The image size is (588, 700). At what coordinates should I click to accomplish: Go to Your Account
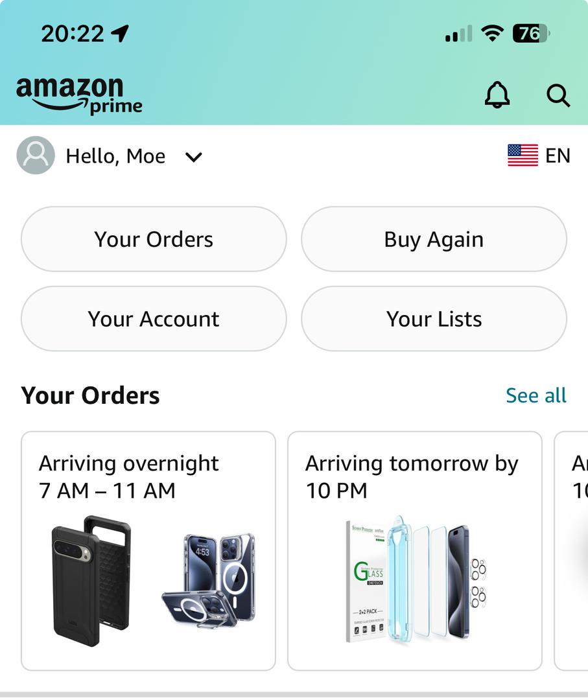(154, 319)
